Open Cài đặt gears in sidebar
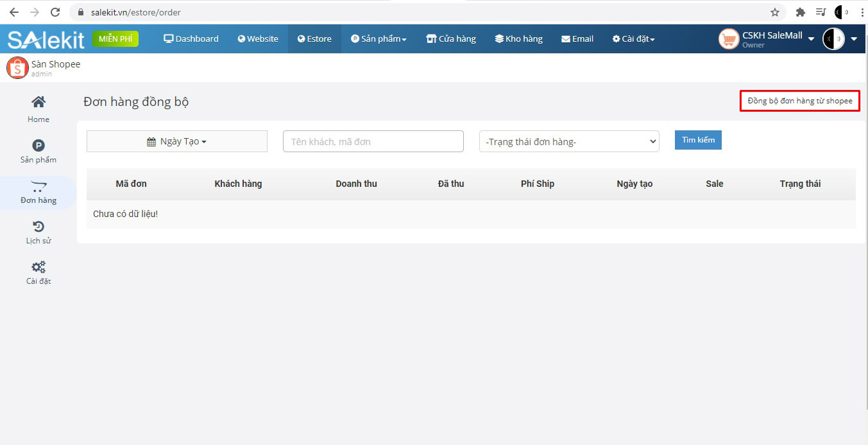 38,268
